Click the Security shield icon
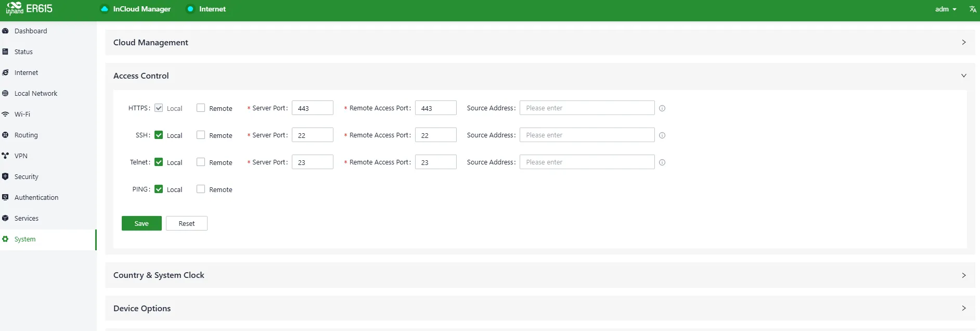 point(5,176)
